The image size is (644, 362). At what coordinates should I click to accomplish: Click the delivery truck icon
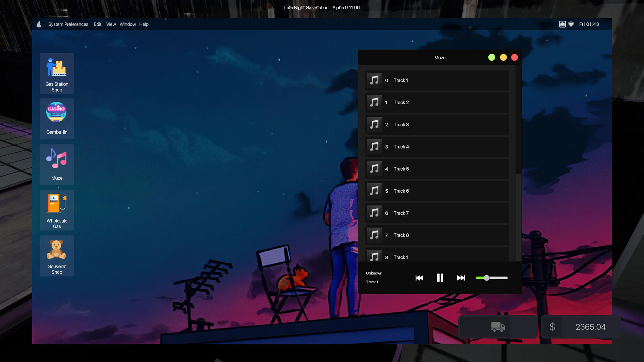click(x=498, y=326)
